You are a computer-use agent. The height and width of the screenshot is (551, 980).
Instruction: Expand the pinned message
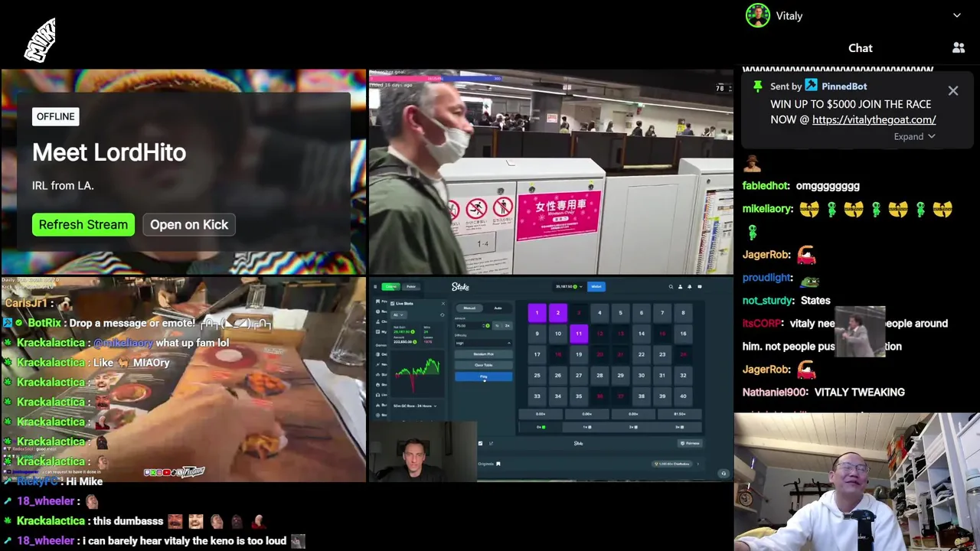tap(914, 136)
